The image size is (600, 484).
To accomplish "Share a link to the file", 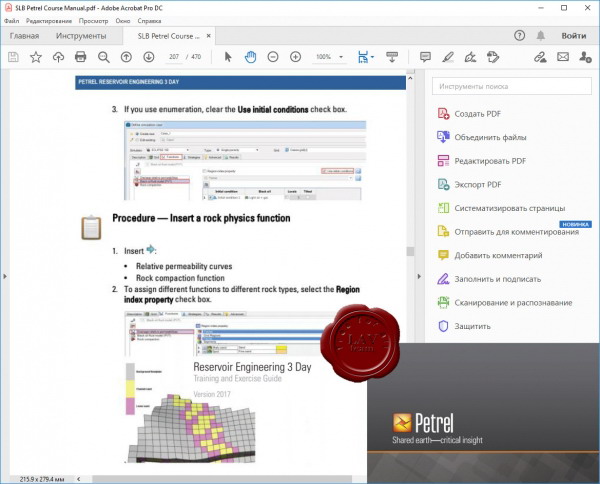I will 540,57.
